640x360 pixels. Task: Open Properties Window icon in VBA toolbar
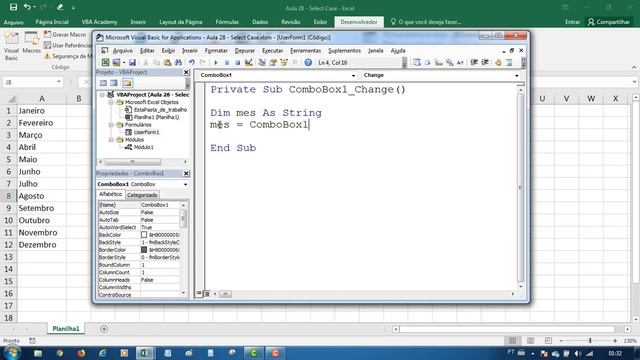pos(273,62)
